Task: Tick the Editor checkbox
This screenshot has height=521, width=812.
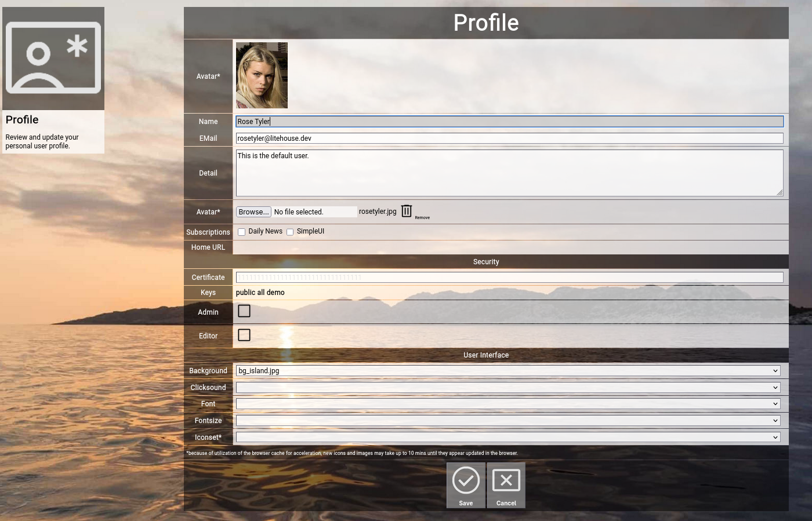Action: 244,335
